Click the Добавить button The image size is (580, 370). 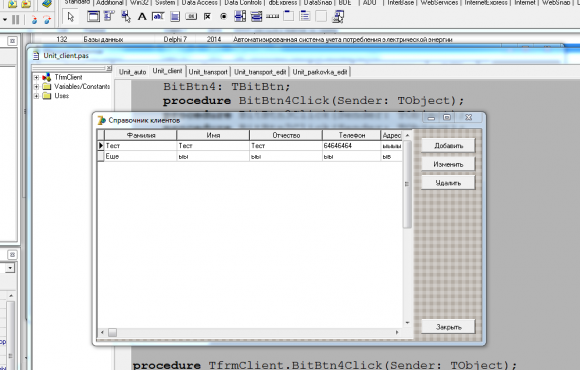(x=448, y=146)
